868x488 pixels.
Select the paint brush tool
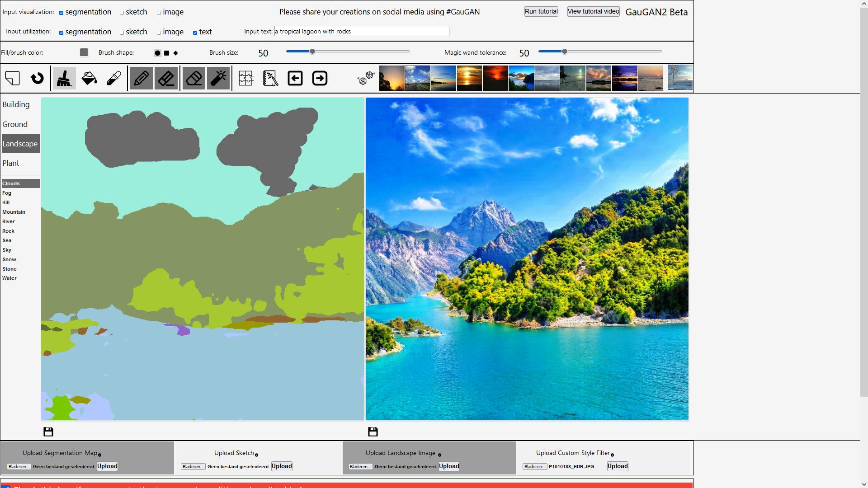tap(64, 78)
